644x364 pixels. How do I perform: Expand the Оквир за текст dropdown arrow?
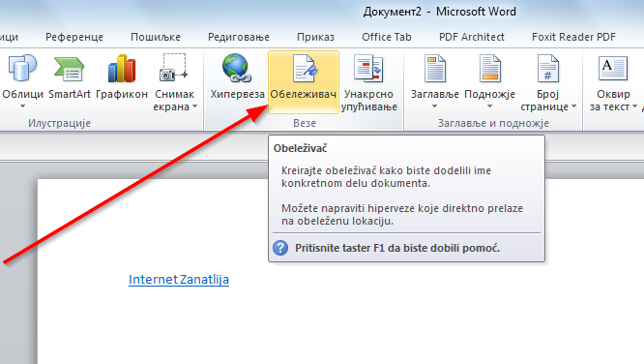(634, 106)
